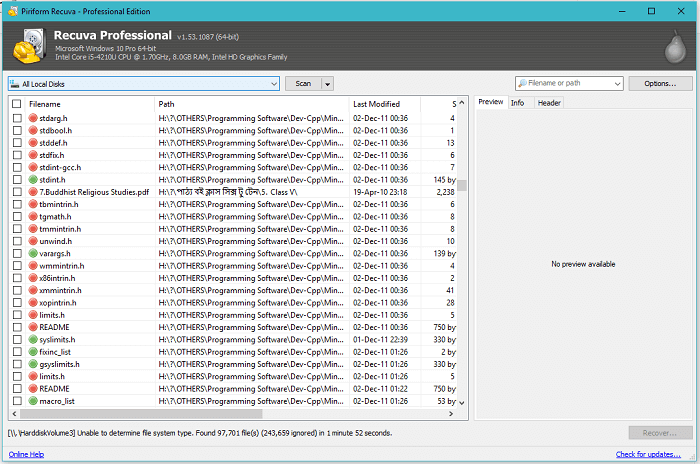Click green status dot beside fixinc_list

coord(33,351)
